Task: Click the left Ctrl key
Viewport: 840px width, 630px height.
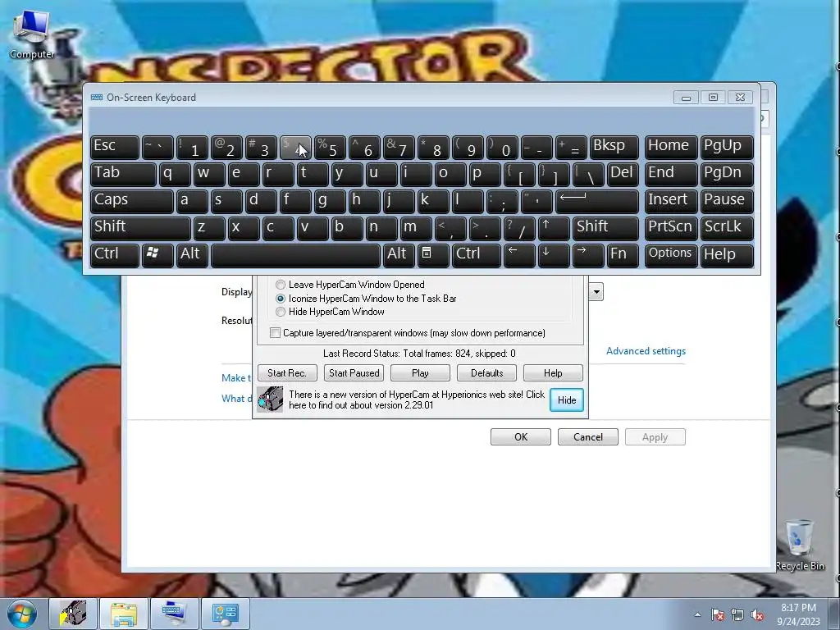Action: pos(115,255)
